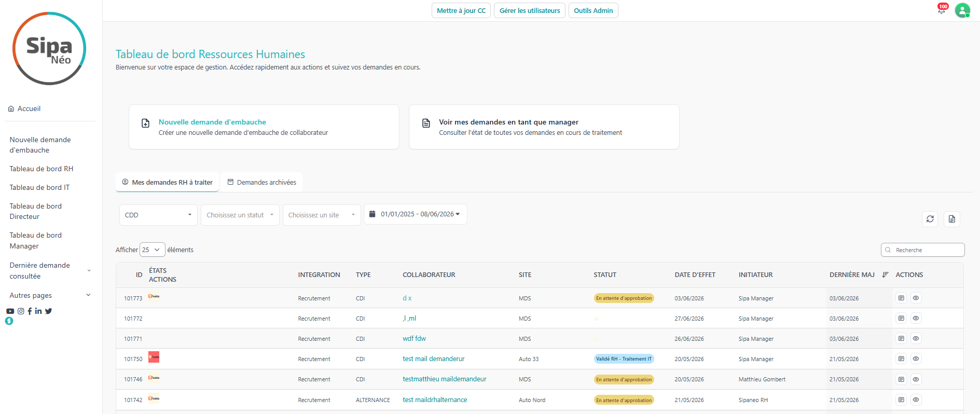This screenshot has height=414, width=980.
Task: Open collaborator link test maildrhalternance
Action: pyautogui.click(x=435, y=400)
